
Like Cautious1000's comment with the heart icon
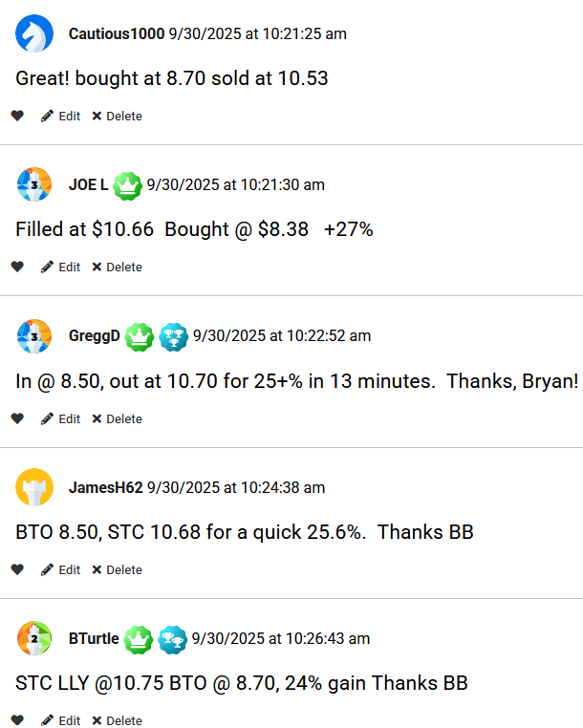(x=17, y=116)
